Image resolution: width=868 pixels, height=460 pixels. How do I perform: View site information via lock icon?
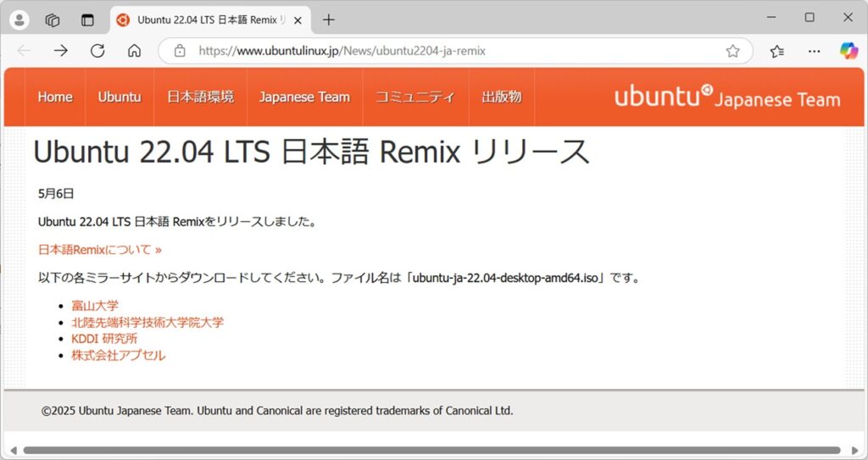(x=180, y=51)
